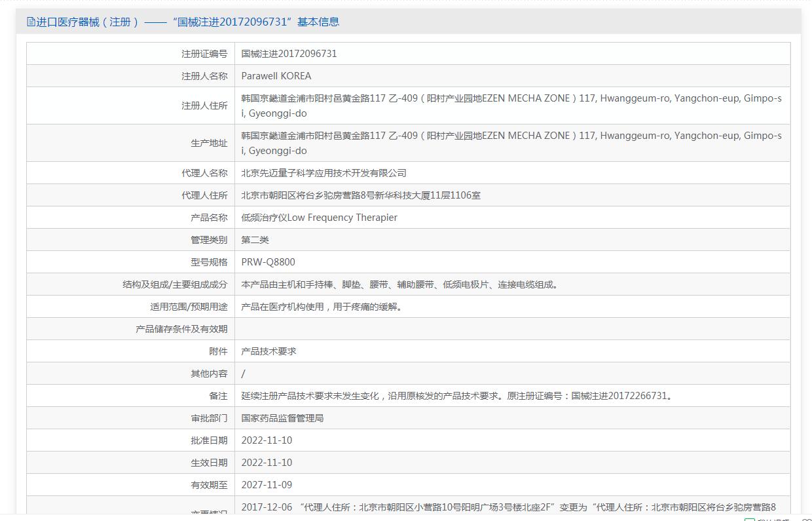This screenshot has height=521, width=812.
Task: Click the 结构及组成 composition description text
Action: (400, 284)
